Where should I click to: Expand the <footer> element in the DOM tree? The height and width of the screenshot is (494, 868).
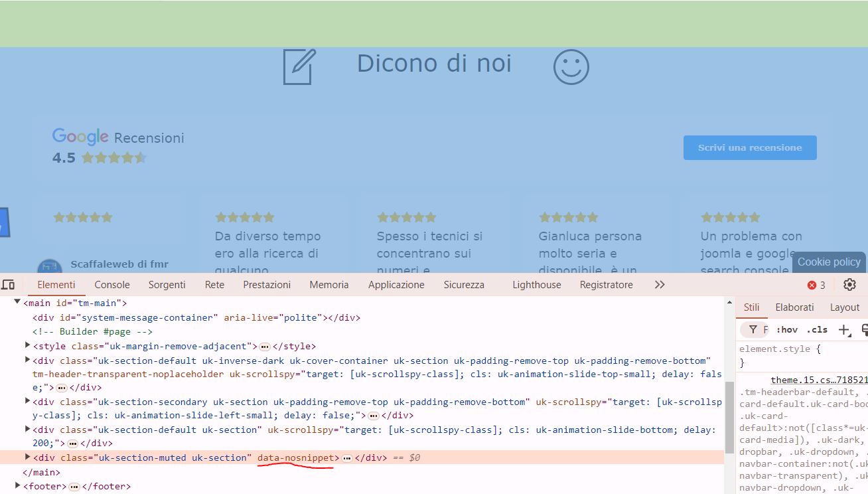tap(17, 486)
